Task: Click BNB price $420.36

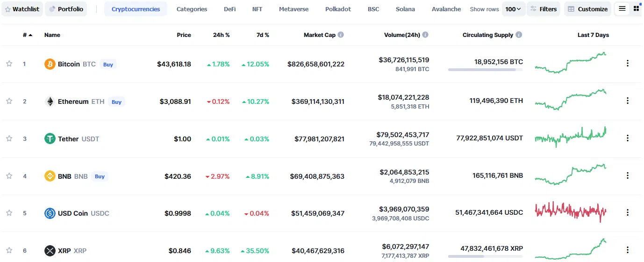Action: 178,176
